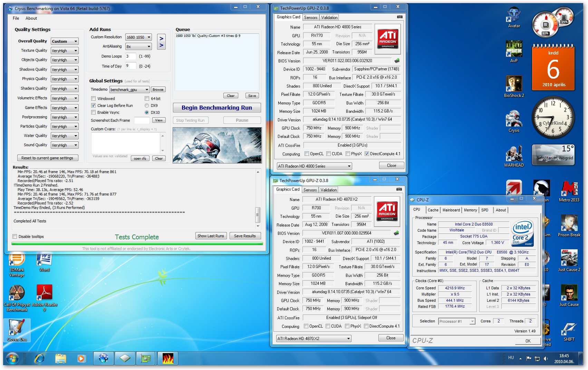Enable the Windowed checkbox

point(93,99)
